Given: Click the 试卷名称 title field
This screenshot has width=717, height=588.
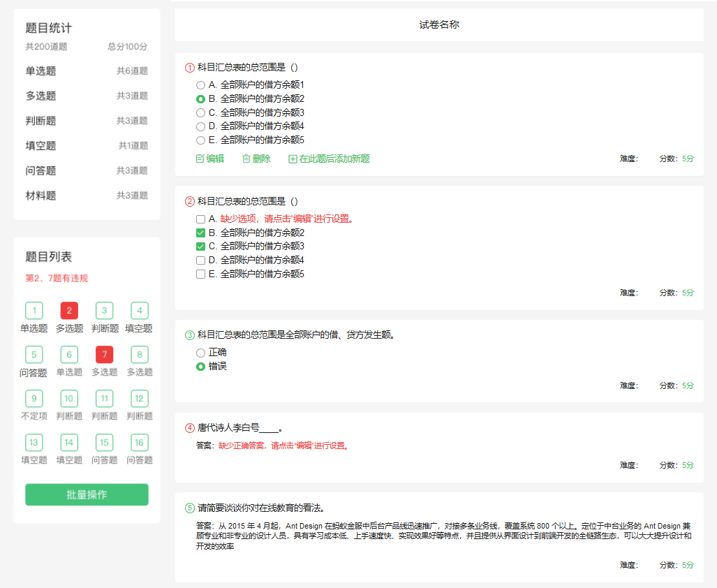Looking at the screenshot, I should [x=439, y=25].
